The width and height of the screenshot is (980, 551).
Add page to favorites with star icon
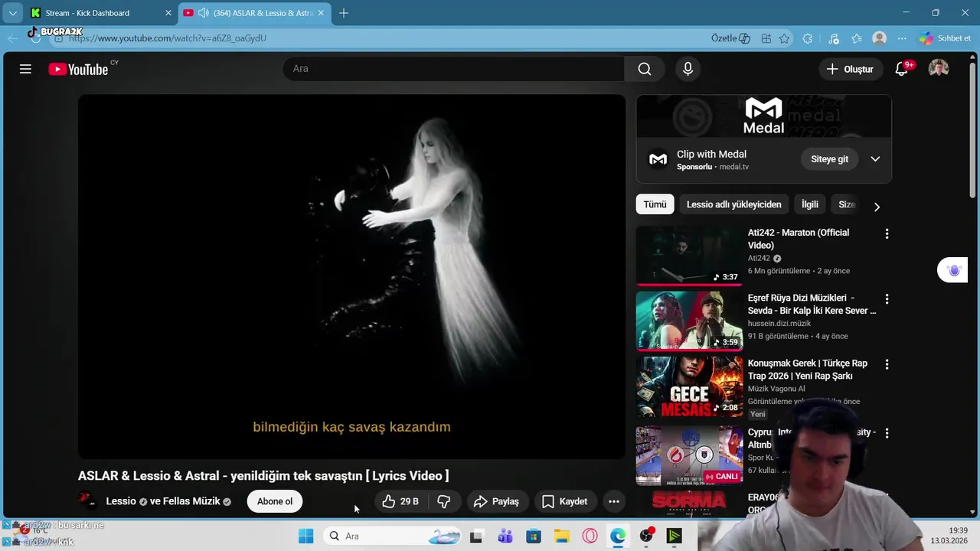(784, 38)
